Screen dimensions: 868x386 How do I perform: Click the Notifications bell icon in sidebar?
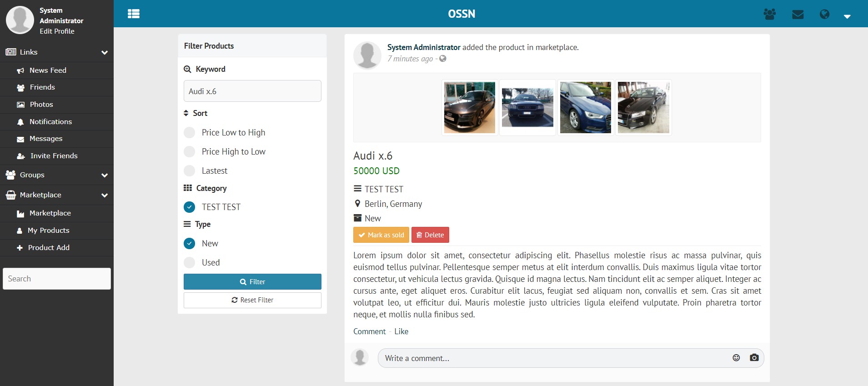(20, 122)
